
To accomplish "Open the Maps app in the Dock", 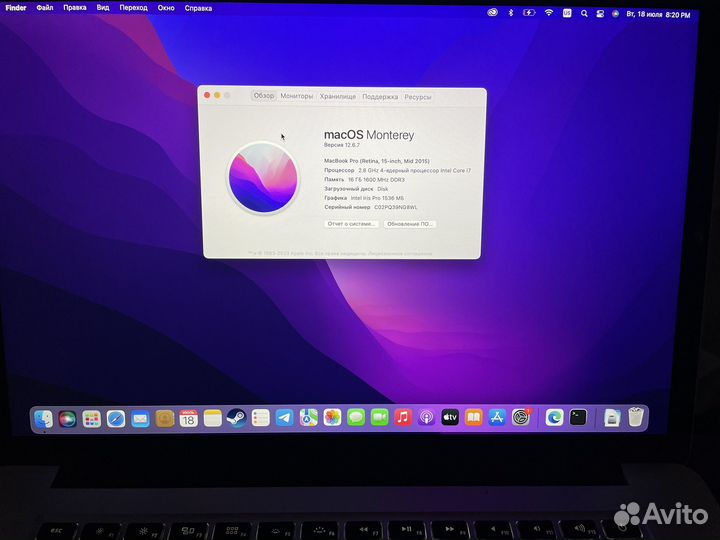I will (309, 418).
